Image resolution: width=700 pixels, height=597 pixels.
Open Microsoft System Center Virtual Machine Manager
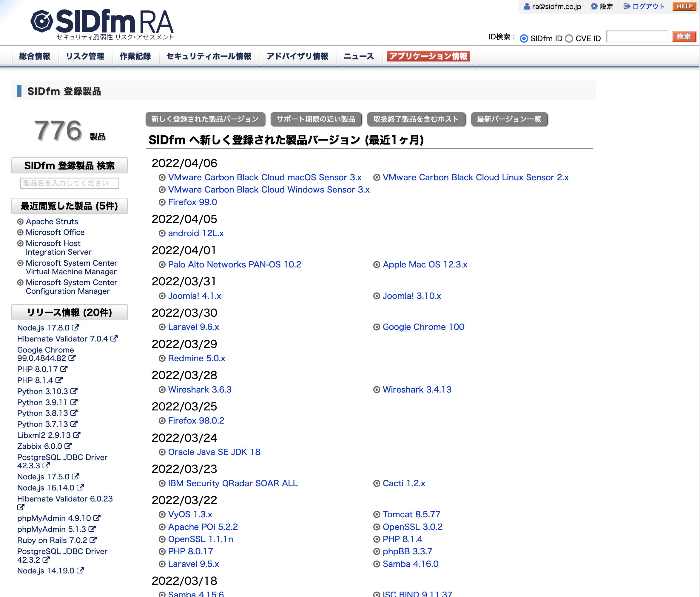[x=71, y=267]
